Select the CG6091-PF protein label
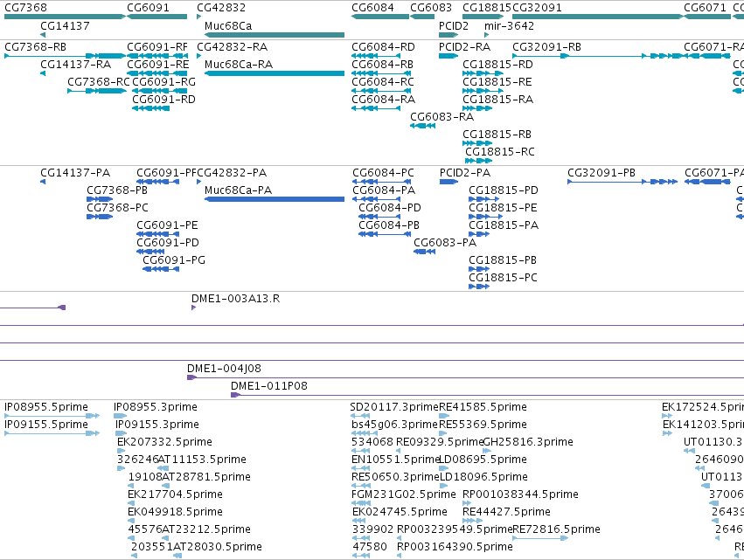The width and height of the screenshot is (744, 560). 166,173
